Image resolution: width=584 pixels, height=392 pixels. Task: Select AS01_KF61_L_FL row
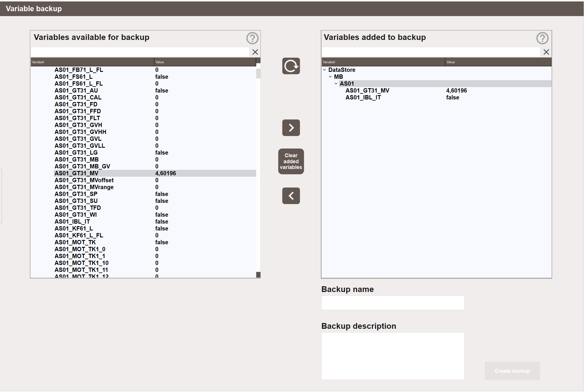[x=155, y=235]
